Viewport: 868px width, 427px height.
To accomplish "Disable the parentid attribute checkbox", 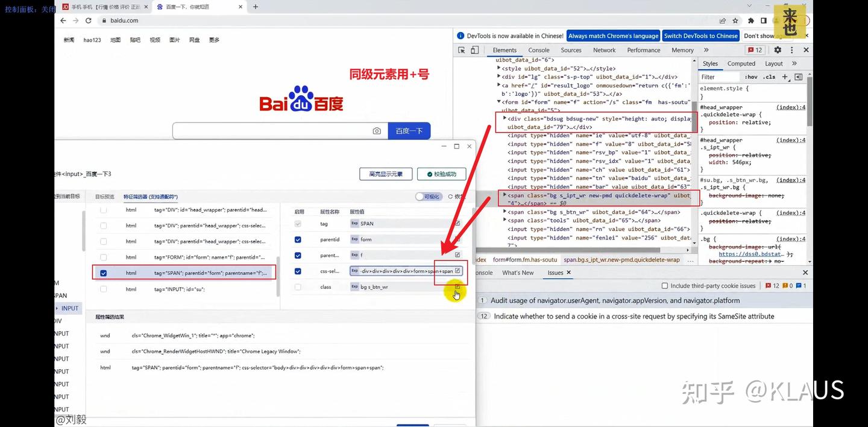I will pyautogui.click(x=298, y=239).
